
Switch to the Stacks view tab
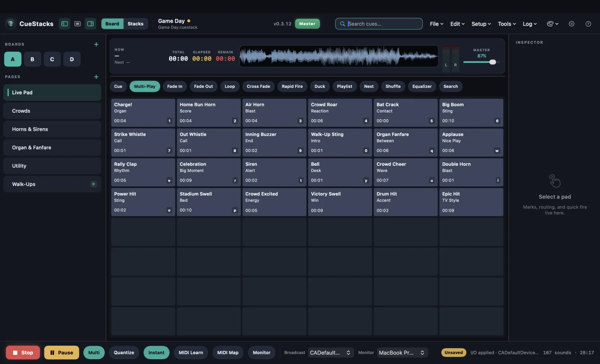pos(135,24)
